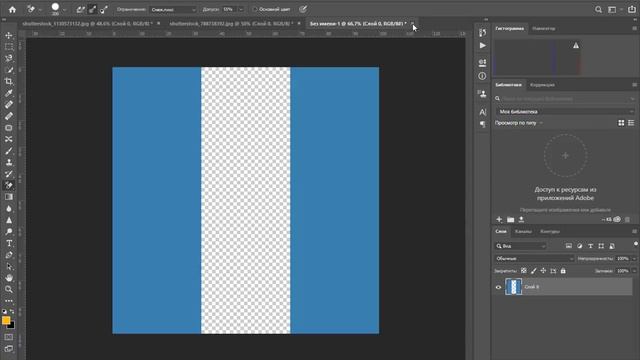Open search via magnifier icon top right

(x=598, y=9)
